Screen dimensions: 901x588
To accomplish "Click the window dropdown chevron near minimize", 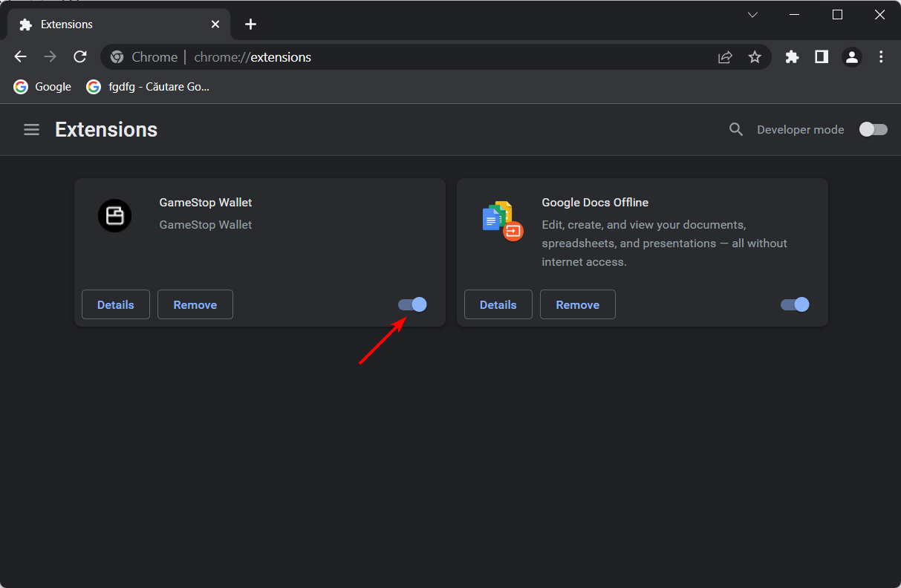I will (752, 14).
